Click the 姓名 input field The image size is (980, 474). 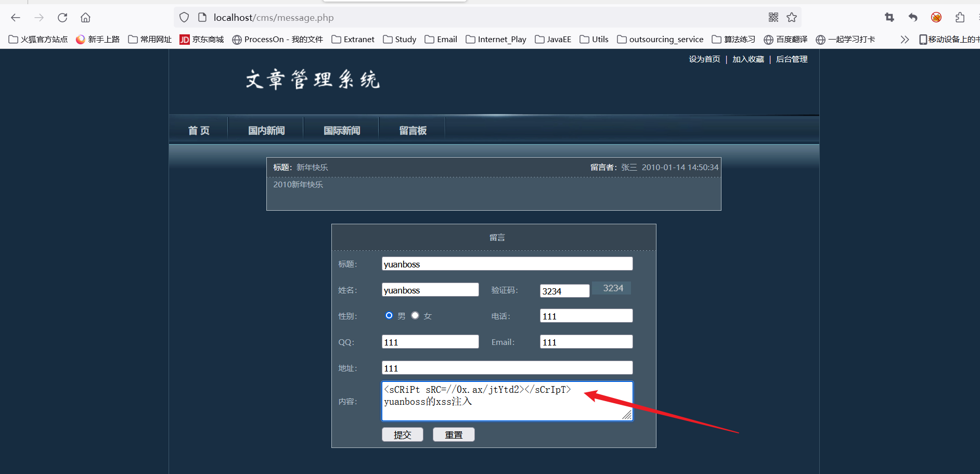pos(430,290)
